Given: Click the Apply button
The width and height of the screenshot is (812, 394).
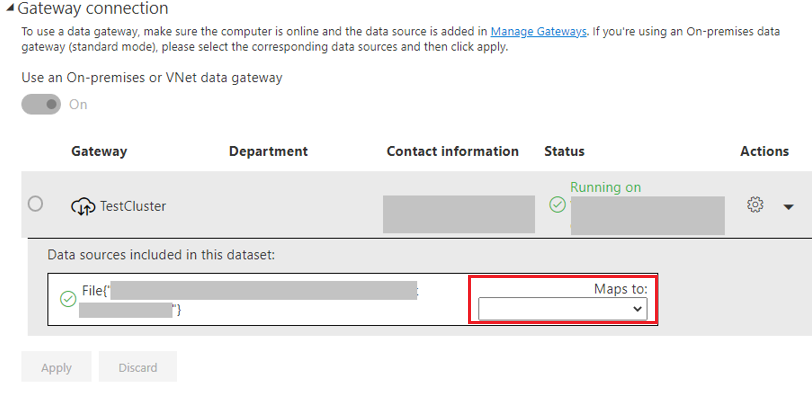Looking at the screenshot, I should click(56, 367).
